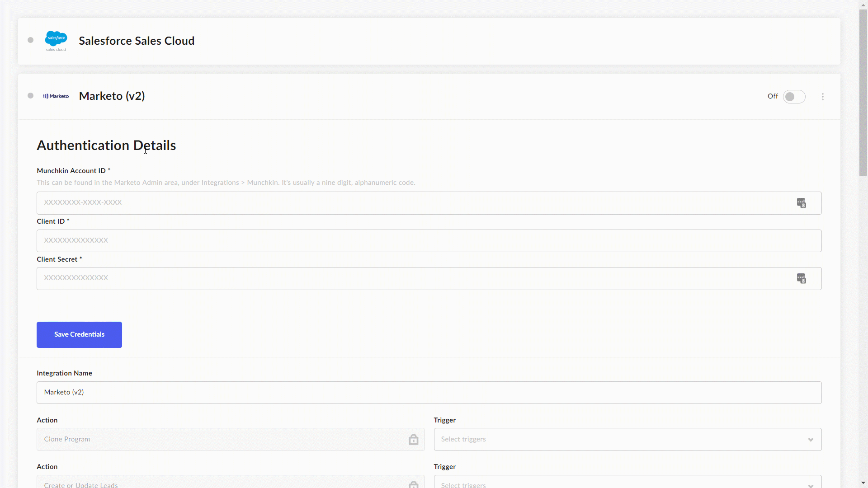Click the Off label beside the toggle
This screenshot has height=488, width=868.
[x=773, y=96]
